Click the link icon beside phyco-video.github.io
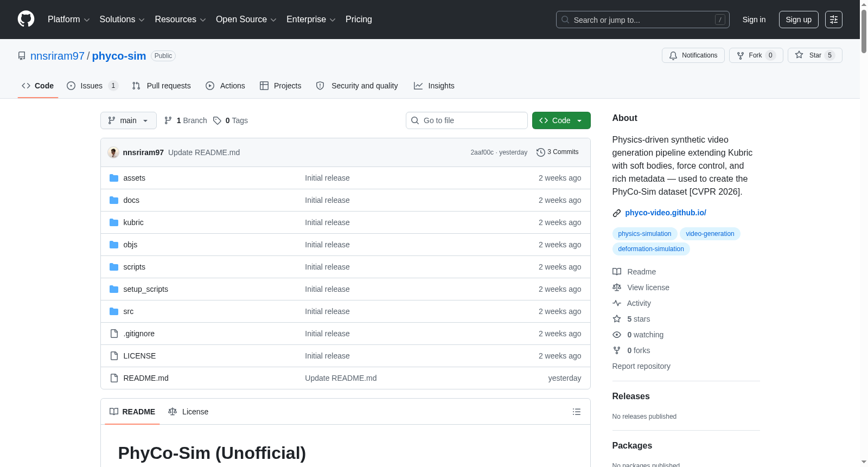Screen dimensions: 868x467 pyautogui.click(x=617, y=213)
